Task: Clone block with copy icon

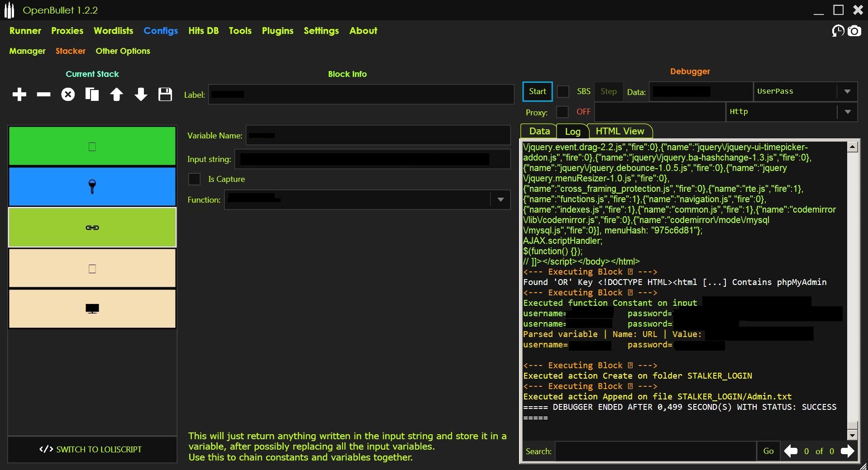Action: [92, 95]
